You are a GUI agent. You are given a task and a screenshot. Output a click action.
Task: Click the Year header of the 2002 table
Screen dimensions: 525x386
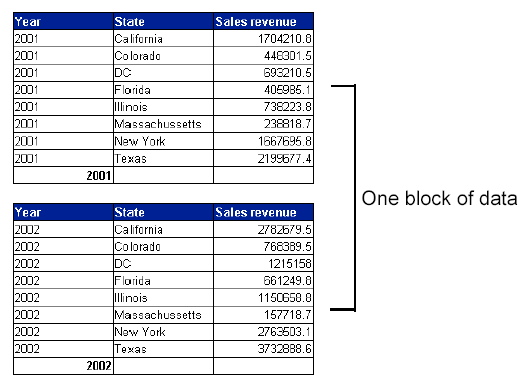coord(63,212)
